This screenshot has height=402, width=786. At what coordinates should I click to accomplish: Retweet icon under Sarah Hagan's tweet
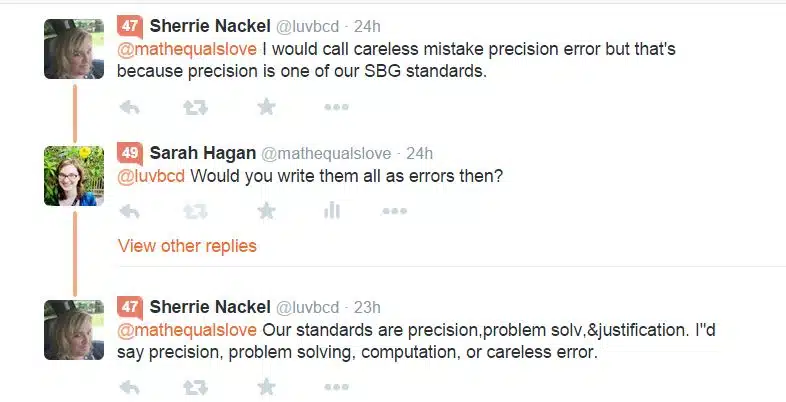pos(195,211)
